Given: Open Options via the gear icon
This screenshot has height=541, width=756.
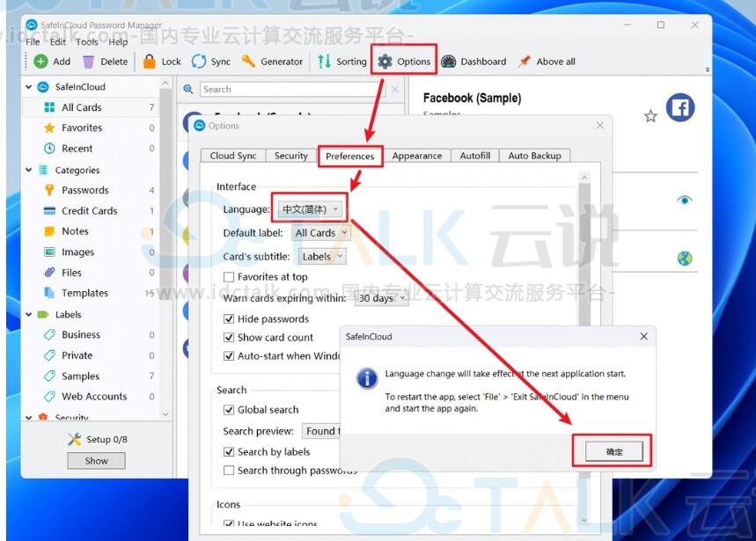Looking at the screenshot, I should (385, 62).
